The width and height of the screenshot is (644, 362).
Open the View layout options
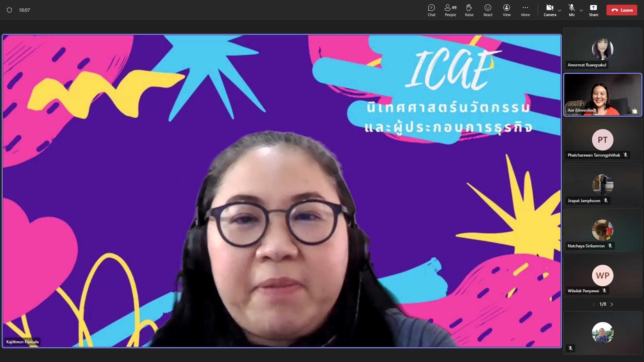click(x=506, y=10)
